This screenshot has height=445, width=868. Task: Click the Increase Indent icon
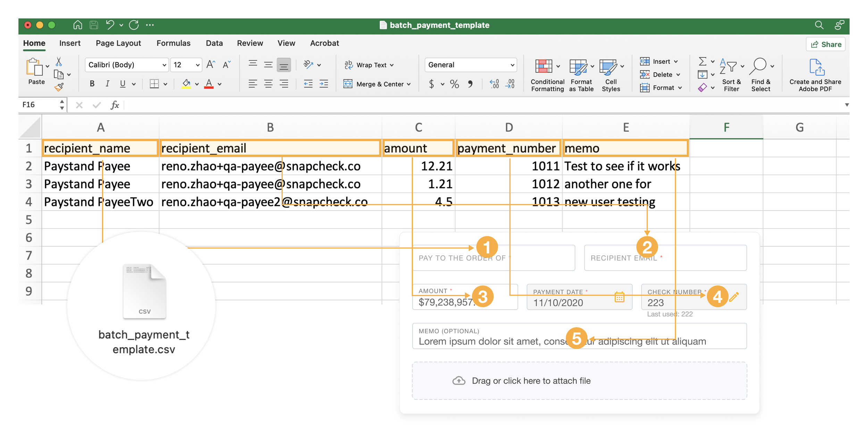(324, 84)
